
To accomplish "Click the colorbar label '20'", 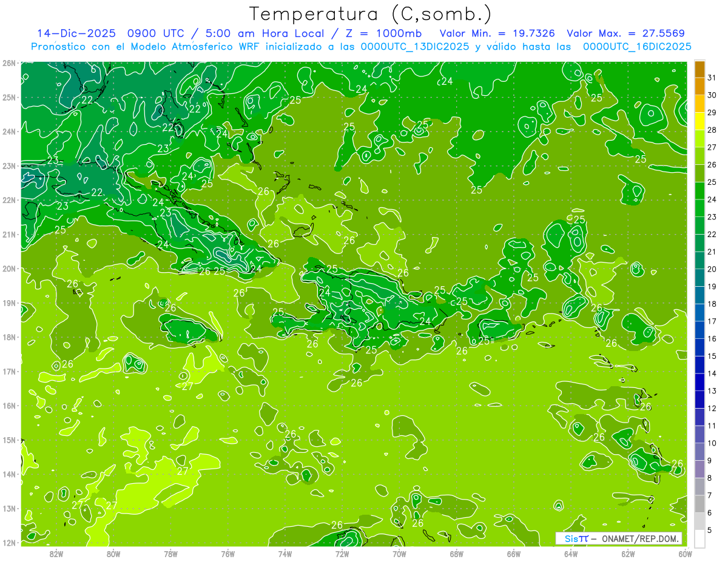I will point(712,269).
